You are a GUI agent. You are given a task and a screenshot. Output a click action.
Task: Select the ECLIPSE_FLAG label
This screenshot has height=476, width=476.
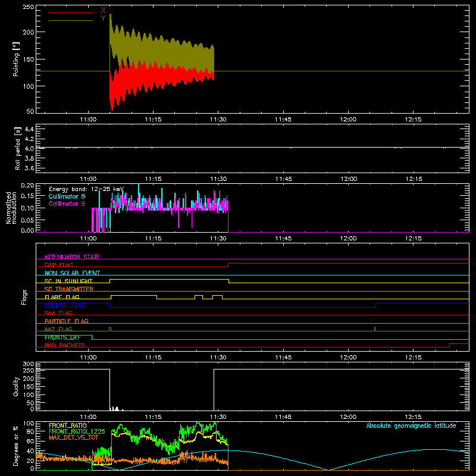click(x=65, y=305)
